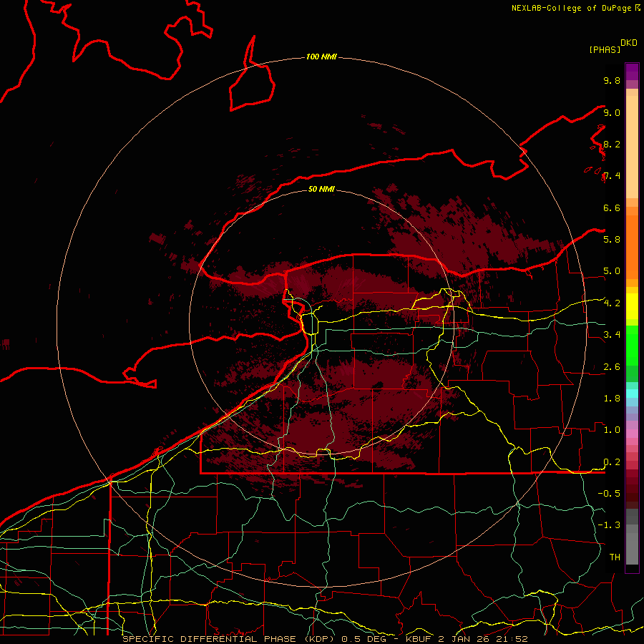Screen dimensions: 644x644
Task: Click the 0.2 value on the color scale
Action: [612, 462]
